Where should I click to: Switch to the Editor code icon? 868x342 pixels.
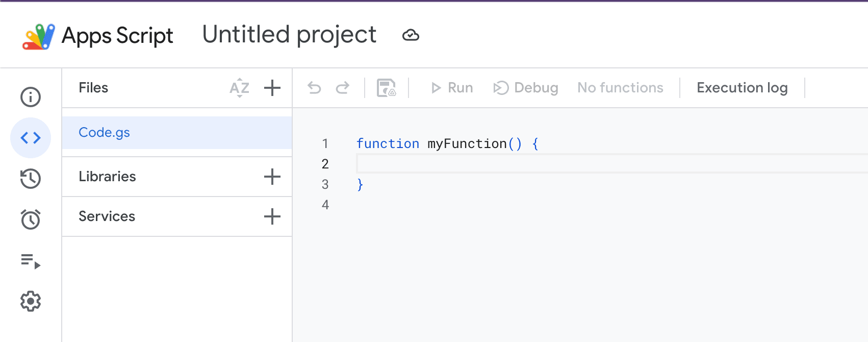point(31,138)
